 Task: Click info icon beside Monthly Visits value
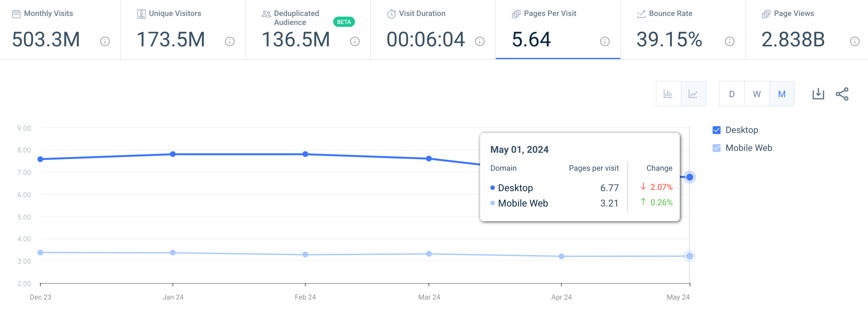click(105, 42)
